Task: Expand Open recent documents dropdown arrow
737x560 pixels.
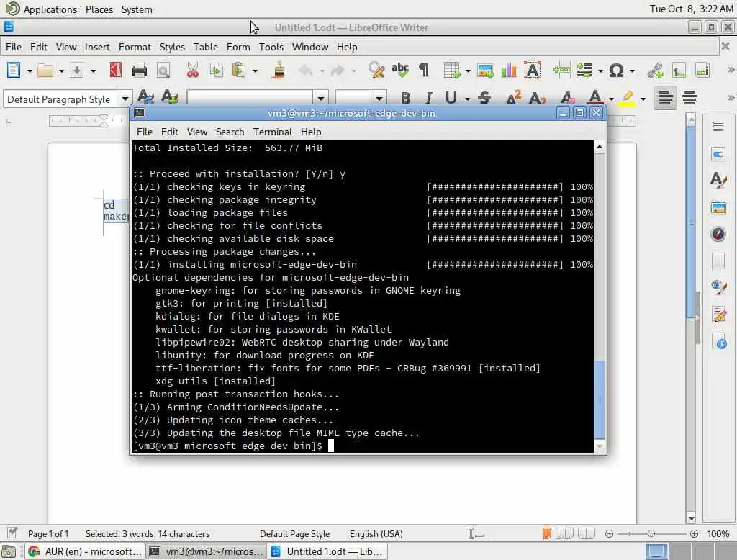Action: point(61,71)
